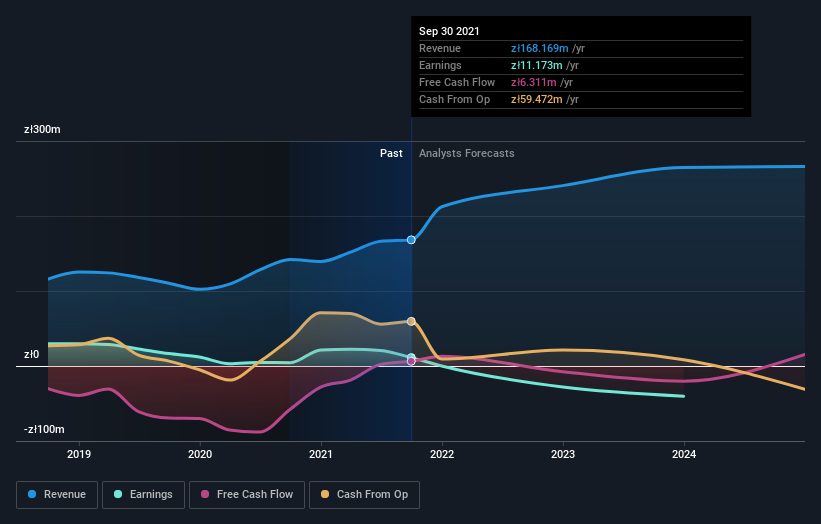Click the orange Cash From Op data point

[411, 321]
